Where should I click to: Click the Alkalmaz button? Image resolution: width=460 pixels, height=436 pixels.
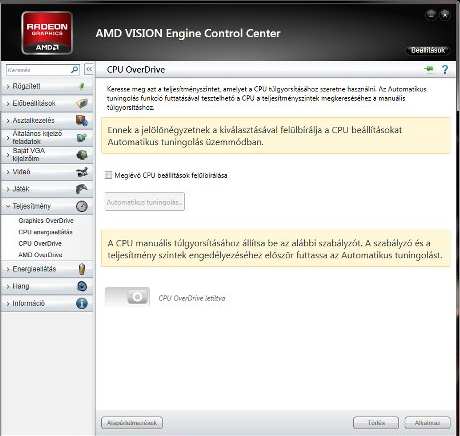coord(428,423)
